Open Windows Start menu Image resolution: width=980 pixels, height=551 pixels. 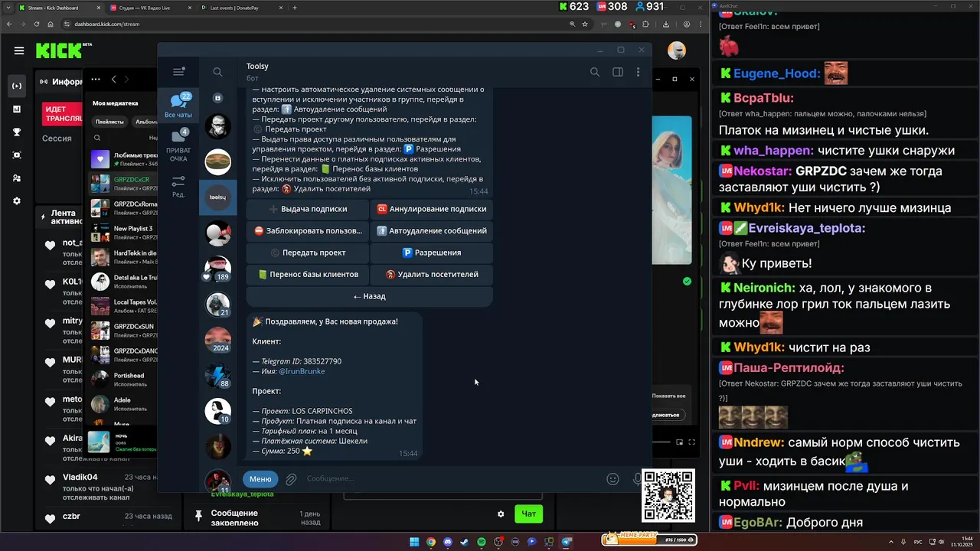coord(414,542)
